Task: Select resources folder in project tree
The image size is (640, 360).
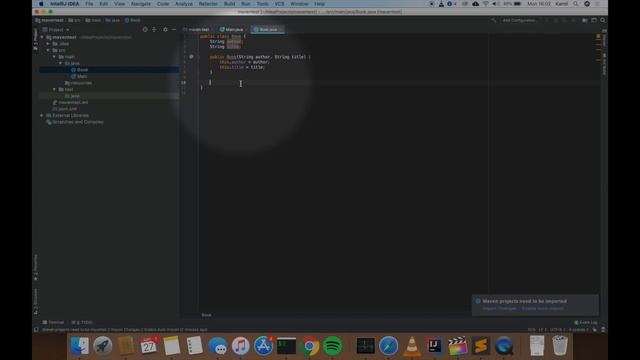Action: point(78,83)
